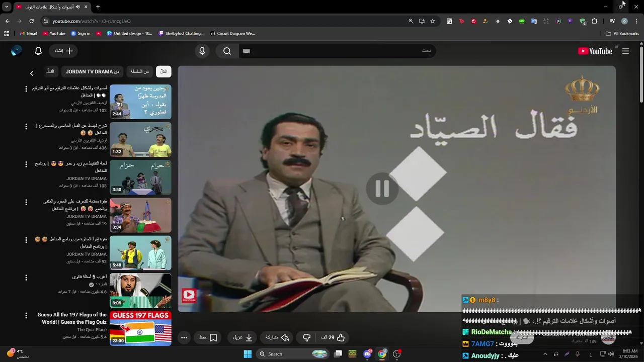Image resolution: width=644 pixels, height=362 pixels.
Task: Save video with the حفظ bookmark button
Action: click(x=208, y=337)
